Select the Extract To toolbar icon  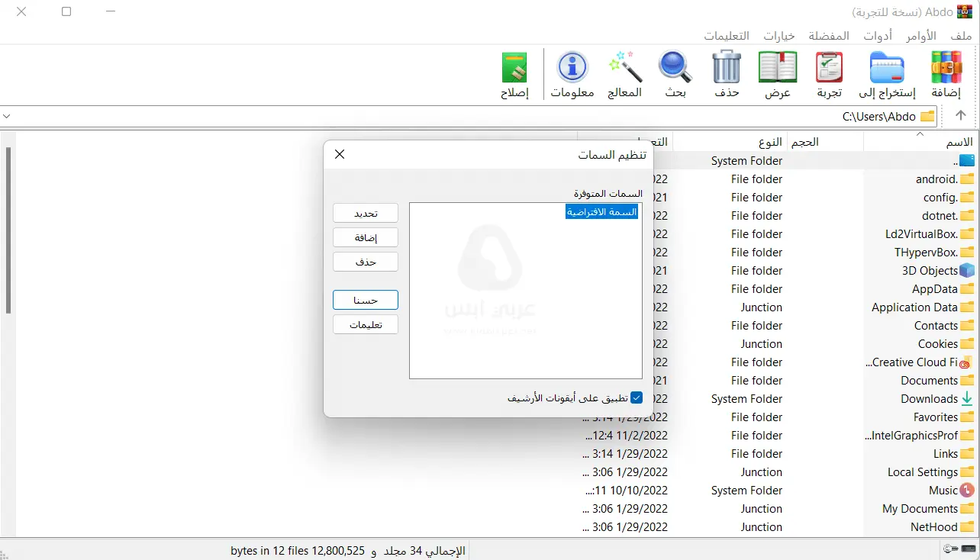[886, 72]
